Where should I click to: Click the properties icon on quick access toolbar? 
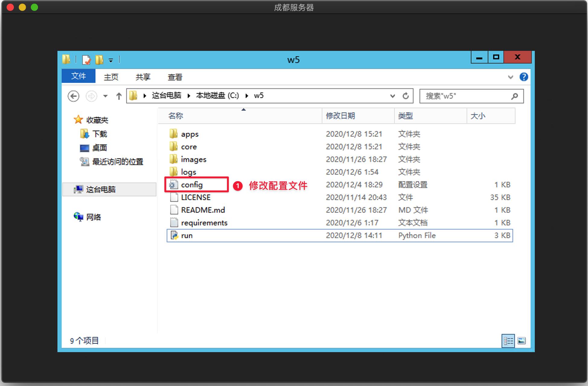point(86,60)
